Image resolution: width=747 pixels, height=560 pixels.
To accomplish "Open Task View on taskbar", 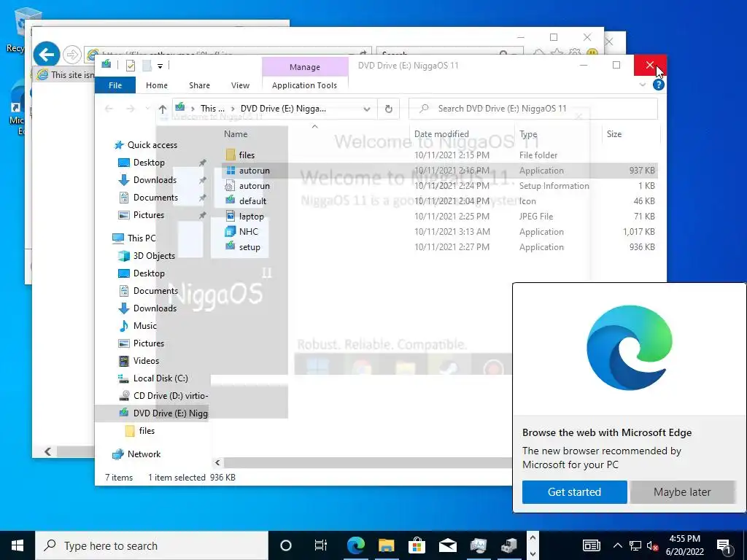I will [321, 545].
